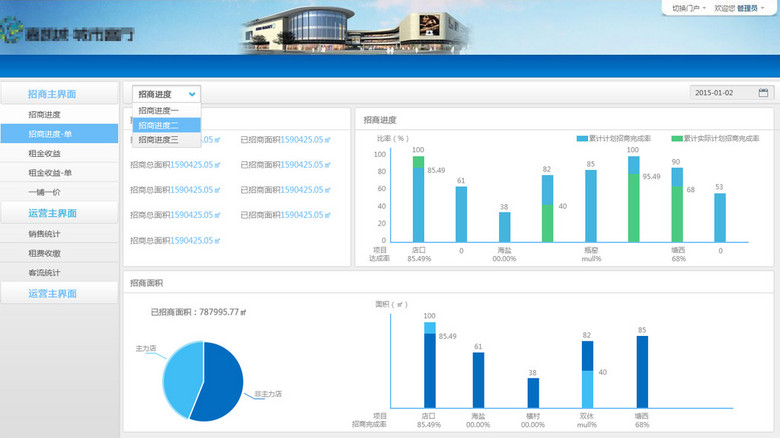Viewport: 780px width, 438px height.
Task: Open the 切换门户 dropdown in the header
Action: (689, 8)
